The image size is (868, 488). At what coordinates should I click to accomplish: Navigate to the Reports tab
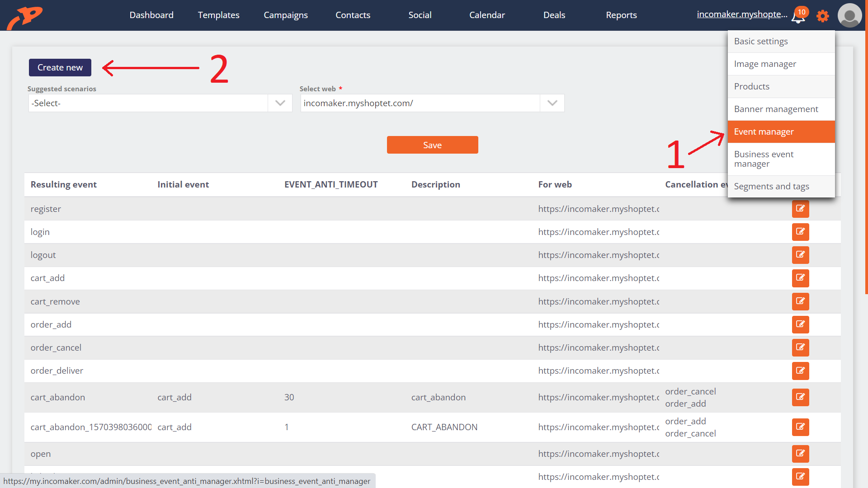click(x=621, y=15)
